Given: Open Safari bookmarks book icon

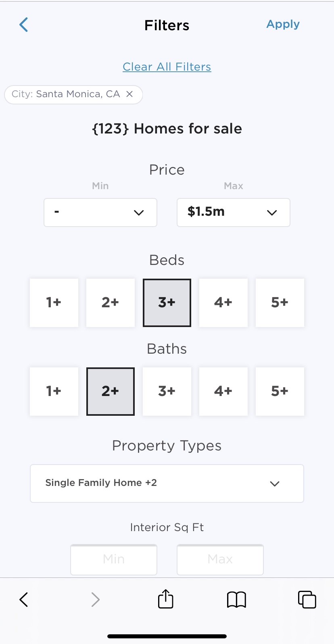Looking at the screenshot, I should 236,600.
